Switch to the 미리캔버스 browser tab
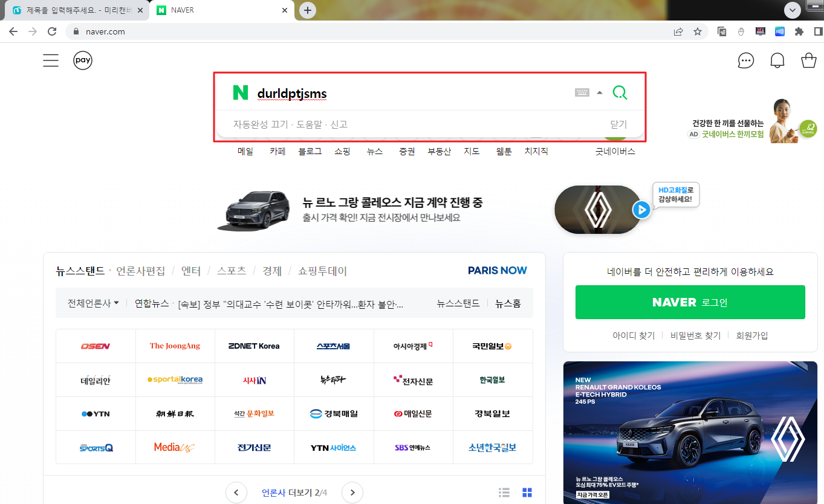 click(76, 10)
